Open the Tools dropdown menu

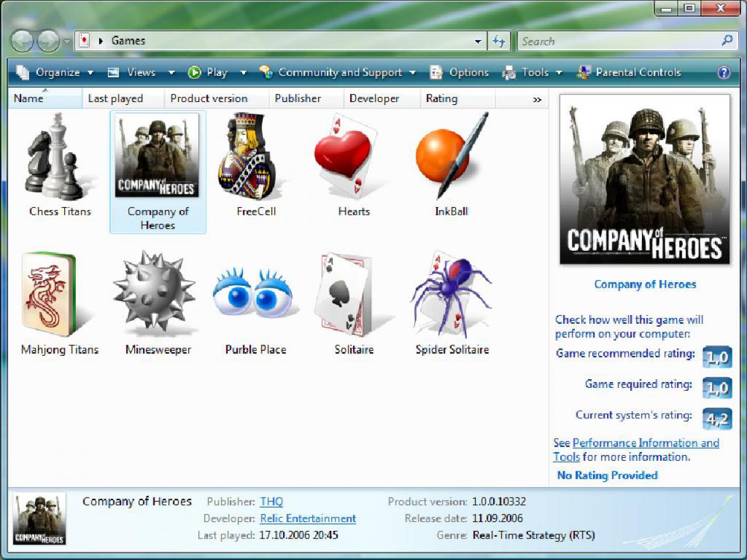tap(532, 72)
